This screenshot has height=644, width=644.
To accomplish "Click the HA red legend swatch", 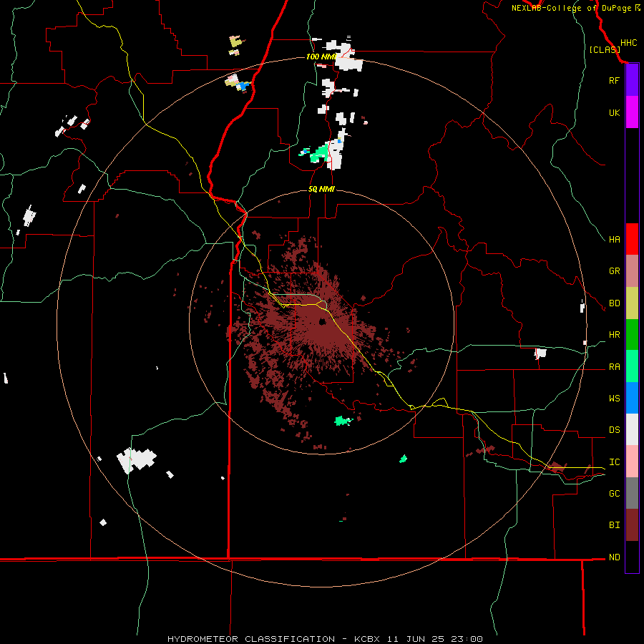I will tap(632, 239).
